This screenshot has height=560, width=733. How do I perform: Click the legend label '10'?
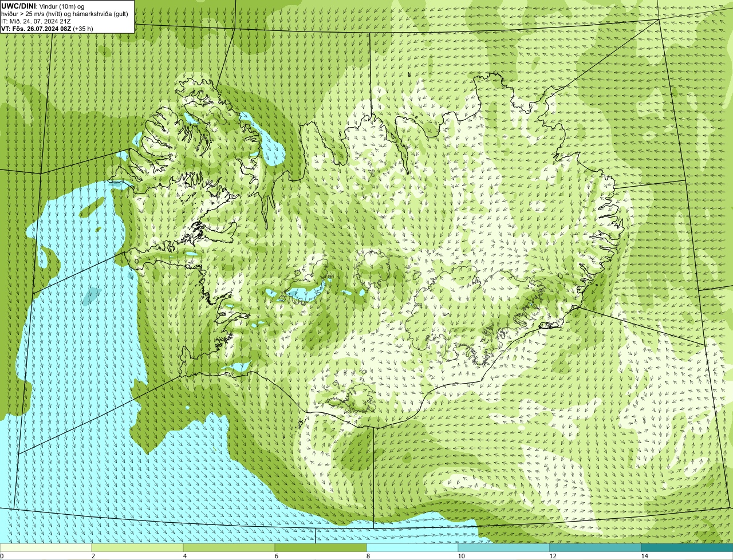point(461,556)
